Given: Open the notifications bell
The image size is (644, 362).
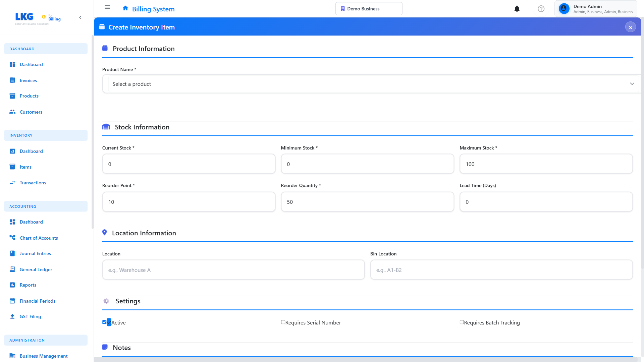Looking at the screenshot, I should pyautogui.click(x=517, y=9).
